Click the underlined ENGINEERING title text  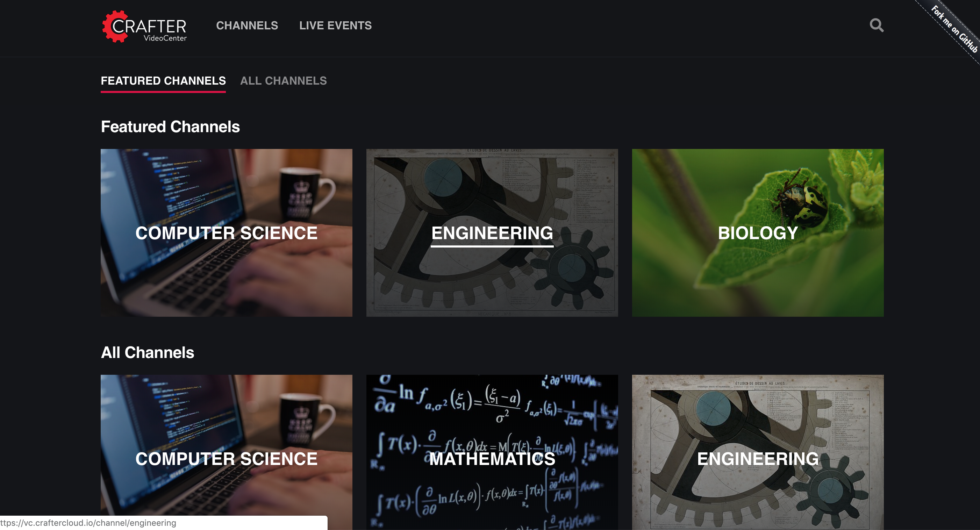tap(492, 233)
